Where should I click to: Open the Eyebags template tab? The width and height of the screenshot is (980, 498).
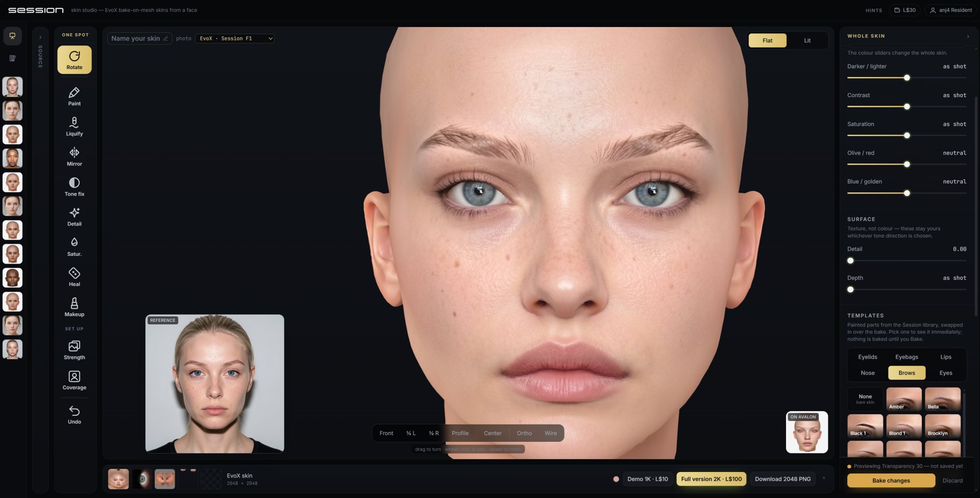906,357
